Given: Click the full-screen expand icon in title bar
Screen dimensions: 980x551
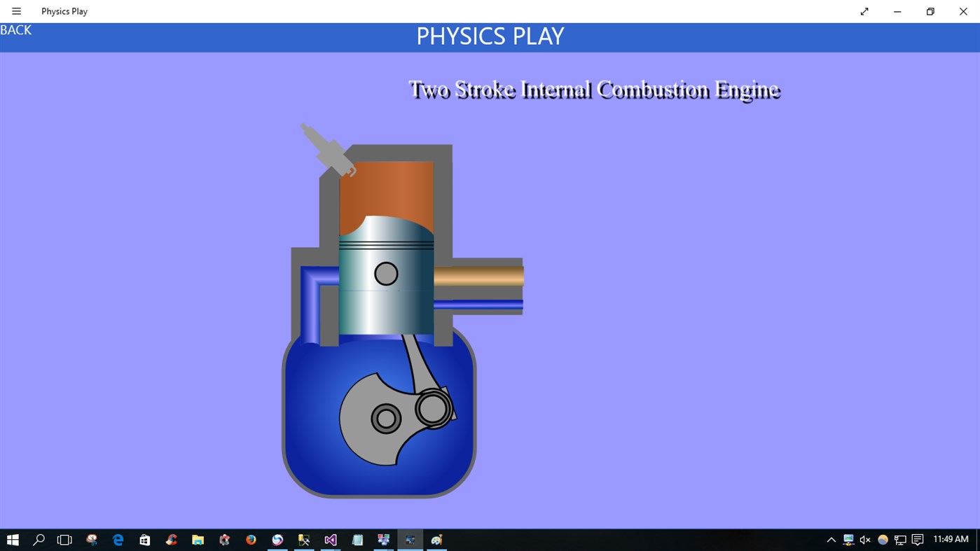Looking at the screenshot, I should click(x=864, y=11).
